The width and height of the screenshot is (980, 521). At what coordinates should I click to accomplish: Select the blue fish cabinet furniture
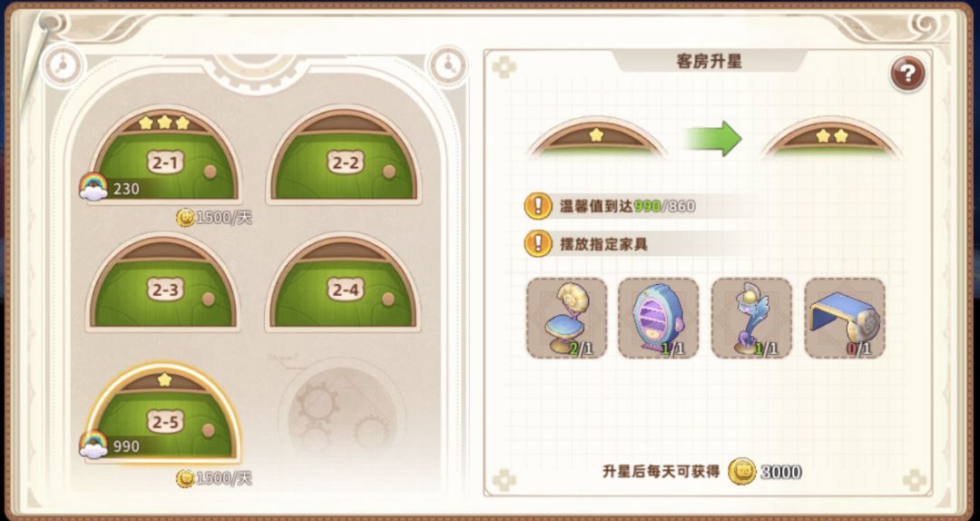(x=658, y=319)
